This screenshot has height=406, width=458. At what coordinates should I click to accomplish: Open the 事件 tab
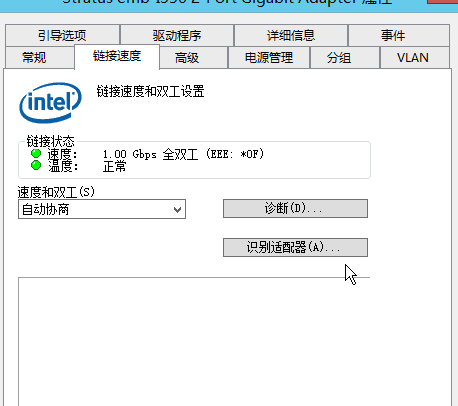[399, 35]
